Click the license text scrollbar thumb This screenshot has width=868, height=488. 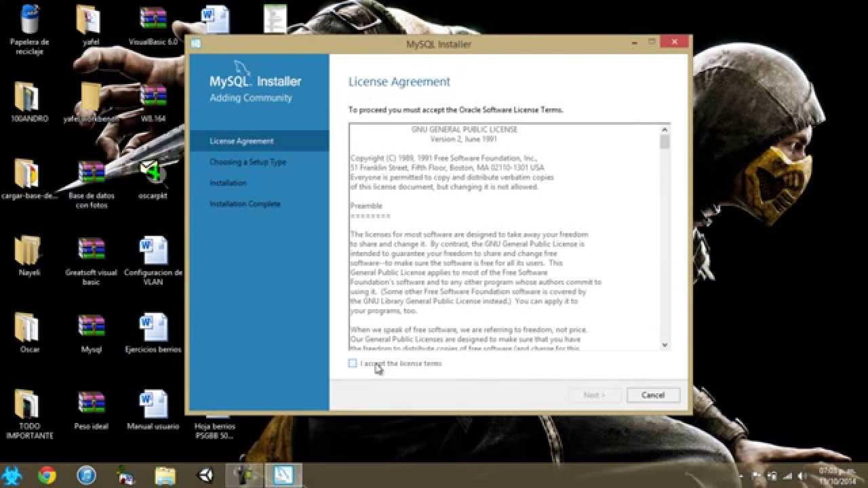point(665,142)
